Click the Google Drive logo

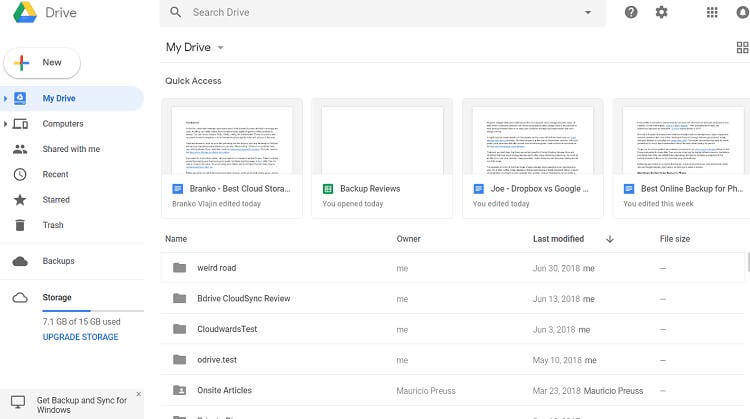[25, 12]
